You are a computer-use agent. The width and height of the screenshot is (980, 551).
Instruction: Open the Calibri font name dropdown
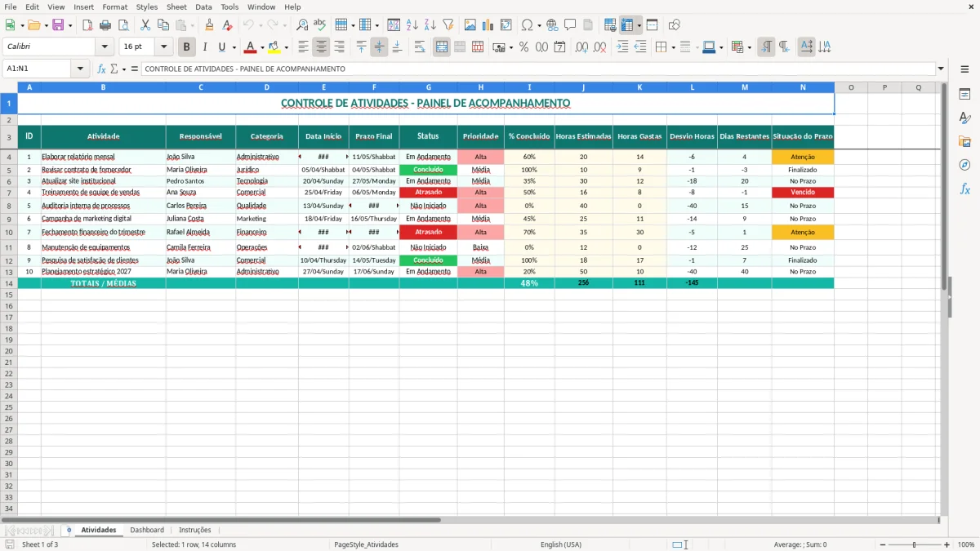pyautogui.click(x=104, y=47)
